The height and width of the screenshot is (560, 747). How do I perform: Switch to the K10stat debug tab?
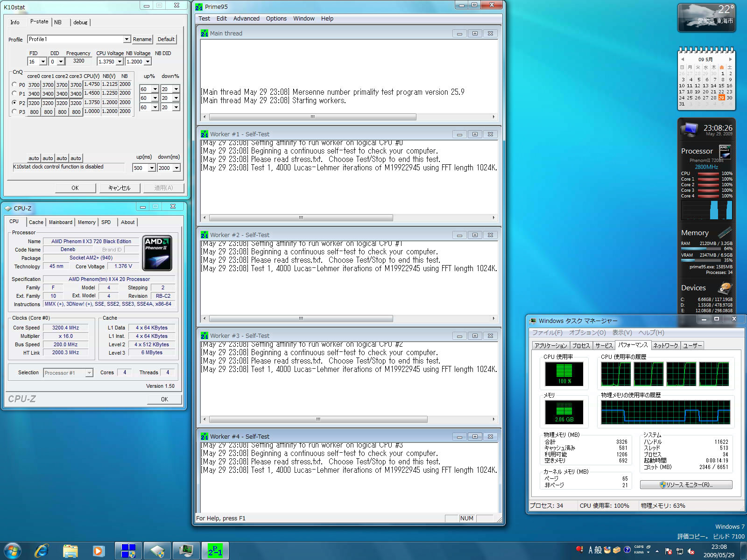tap(80, 22)
